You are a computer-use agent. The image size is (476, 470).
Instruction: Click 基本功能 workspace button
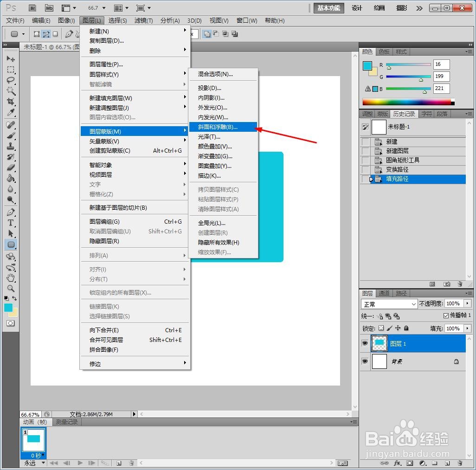(328, 8)
